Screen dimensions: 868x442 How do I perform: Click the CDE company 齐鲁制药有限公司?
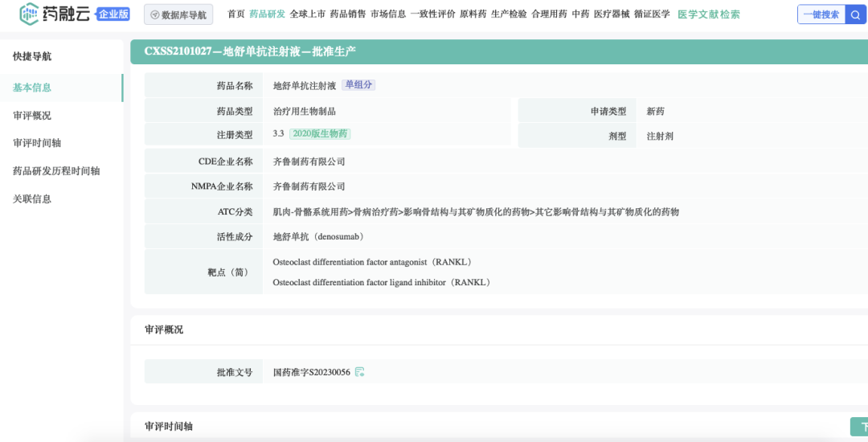(309, 162)
